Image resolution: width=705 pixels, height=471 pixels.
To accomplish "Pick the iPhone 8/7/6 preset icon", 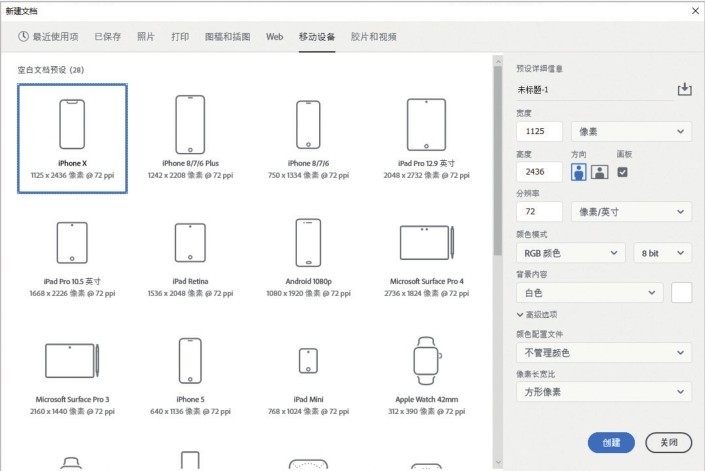I will 308,124.
